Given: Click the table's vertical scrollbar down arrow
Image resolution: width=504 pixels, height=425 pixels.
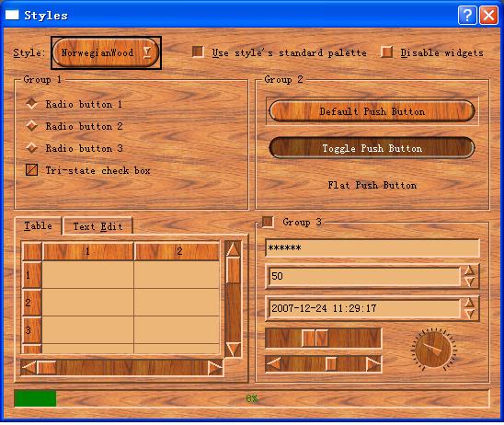Looking at the screenshot, I should click(x=233, y=350).
